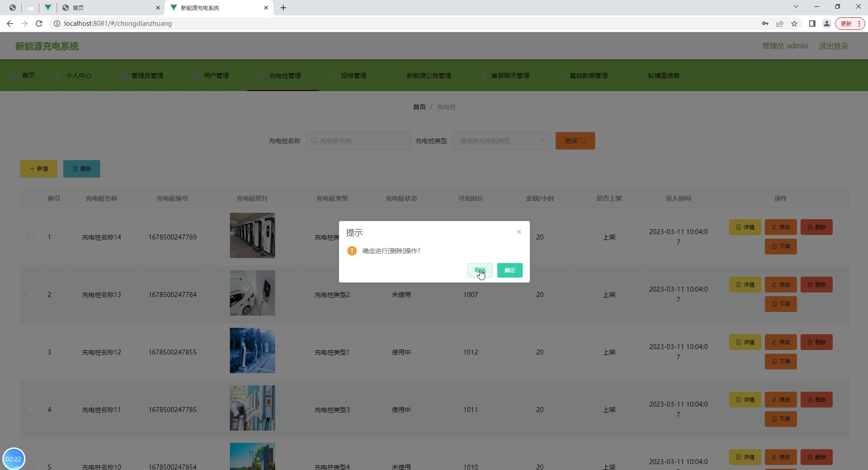Toggle the select-all checkbox in table header
Screen dimensions: 868x470
(x=32, y=198)
